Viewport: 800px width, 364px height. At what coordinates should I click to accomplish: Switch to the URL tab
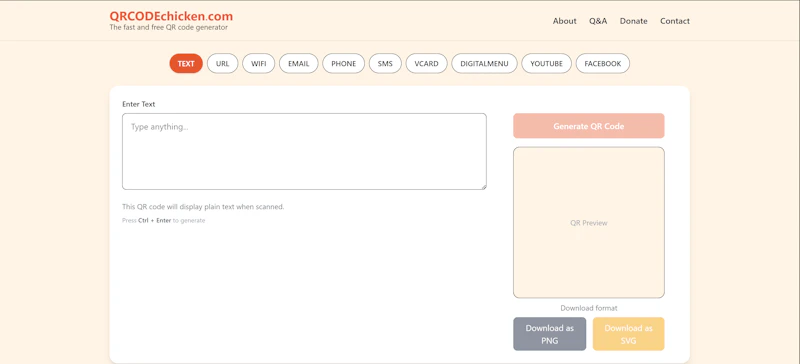pyautogui.click(x=222, y=64)
